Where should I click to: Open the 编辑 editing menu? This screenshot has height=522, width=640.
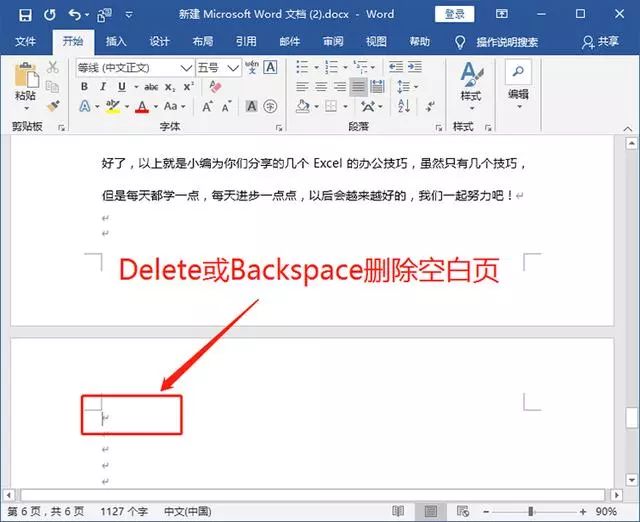coord(518,84)
